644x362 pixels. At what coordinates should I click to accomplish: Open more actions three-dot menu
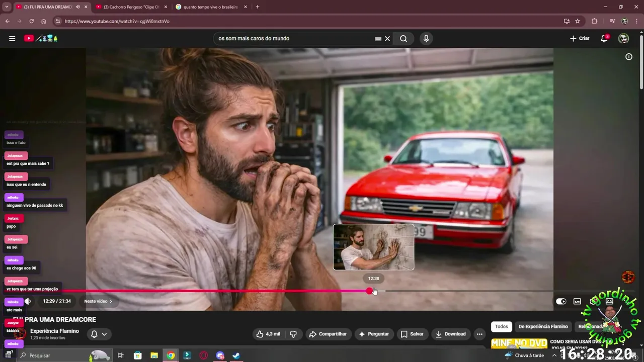pyautogui.click(x=479, y=334)
